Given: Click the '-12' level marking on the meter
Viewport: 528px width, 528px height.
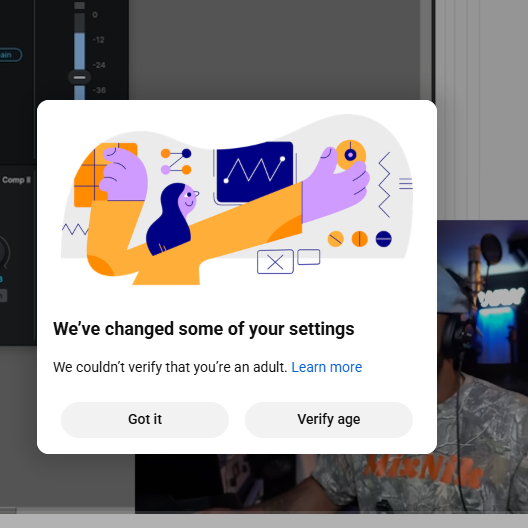Looking at the screenshot, I should [x=98, y=40].
